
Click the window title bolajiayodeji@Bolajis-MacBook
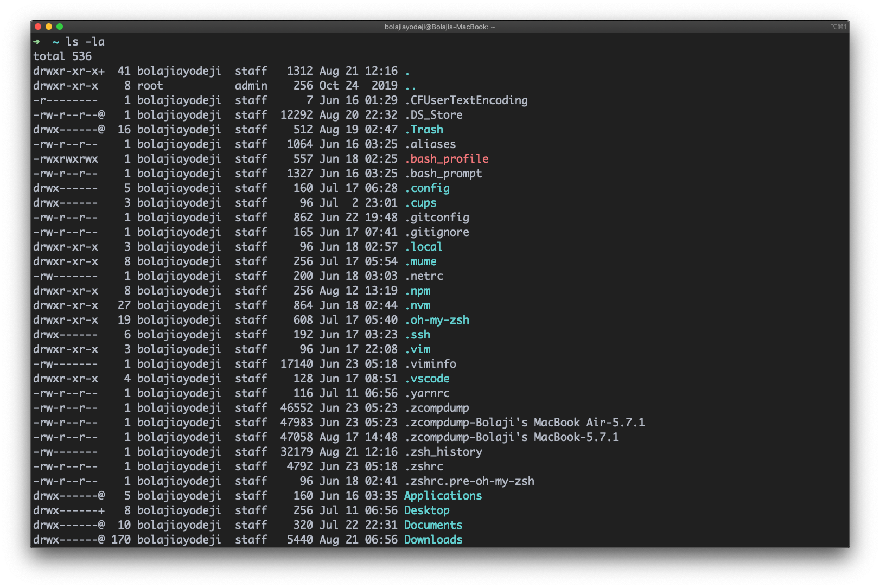click(x=440, y=25)
